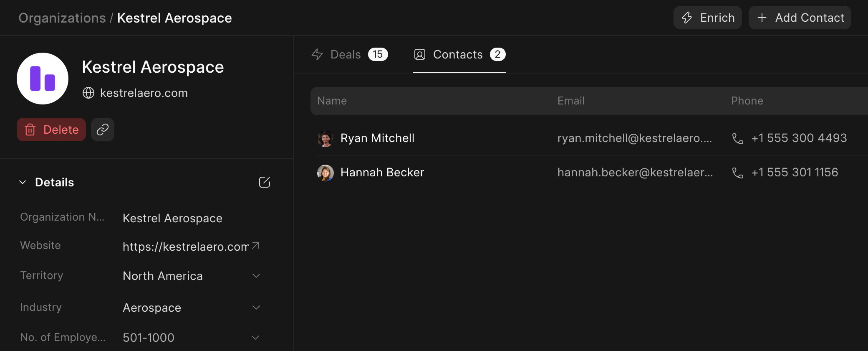The width and height of the screenshot is (868, 351).
Task: Click phone number +1 555 300 4493
Action: pos(799,138)
